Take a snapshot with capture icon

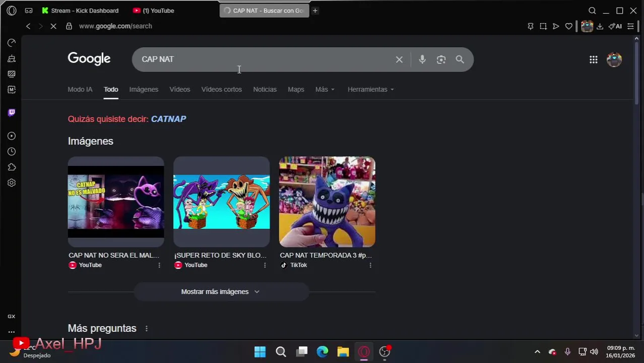(x=543, y=26)
